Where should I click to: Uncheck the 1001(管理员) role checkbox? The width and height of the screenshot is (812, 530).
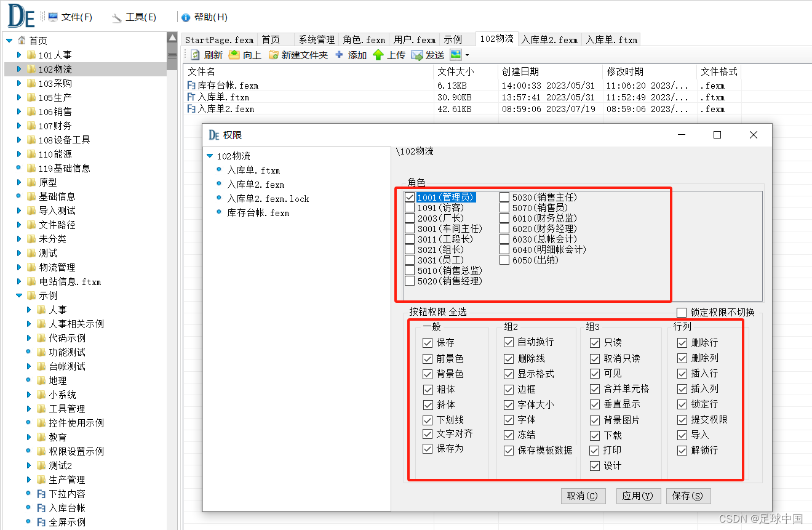tap(410, 197)
